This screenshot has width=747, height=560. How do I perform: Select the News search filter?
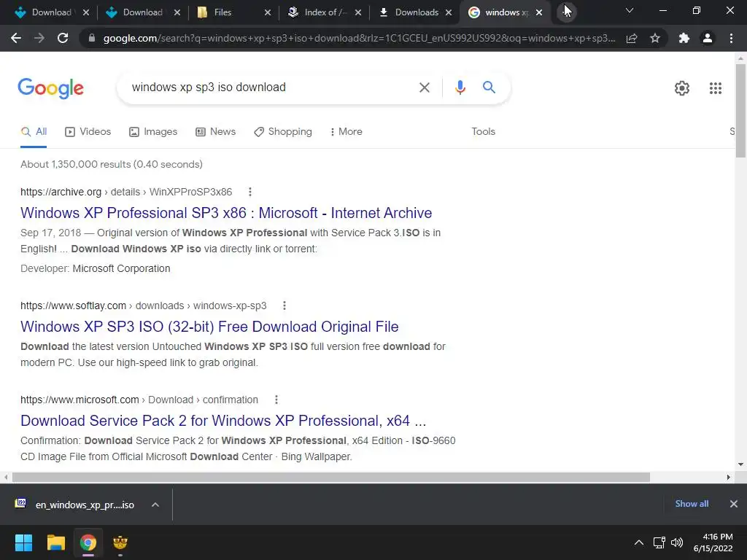[x=216, y=132]
